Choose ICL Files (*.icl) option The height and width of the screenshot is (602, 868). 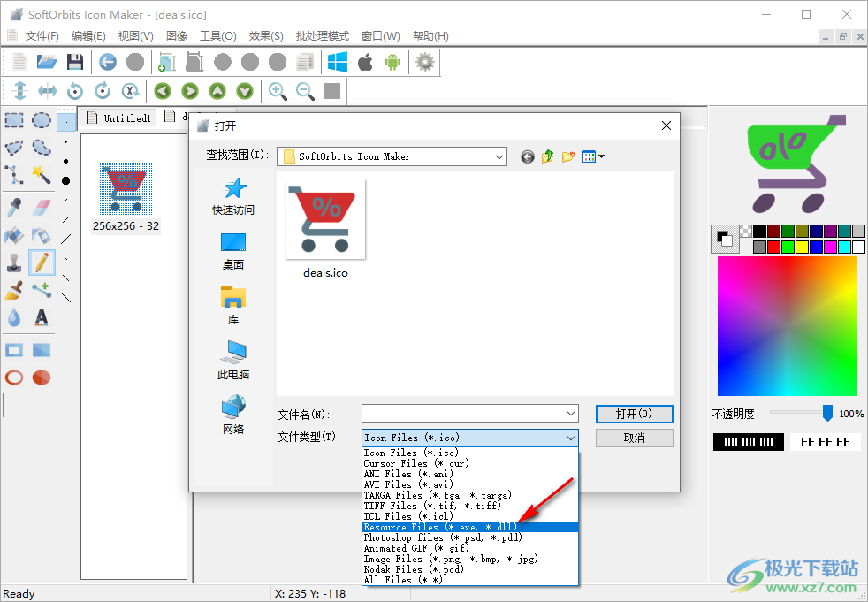pyautogui.click(x=469, y=516)
